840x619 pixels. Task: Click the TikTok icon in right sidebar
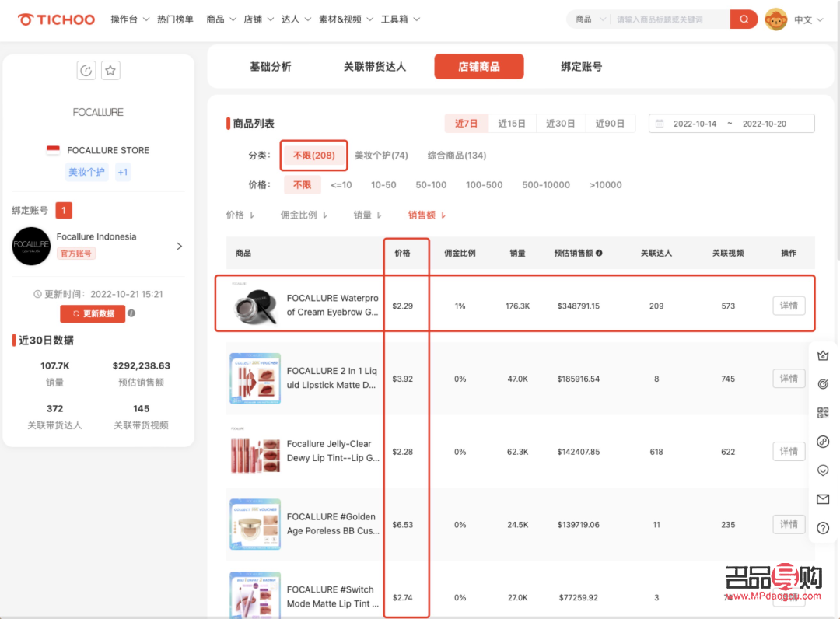[x=823, y=442]
